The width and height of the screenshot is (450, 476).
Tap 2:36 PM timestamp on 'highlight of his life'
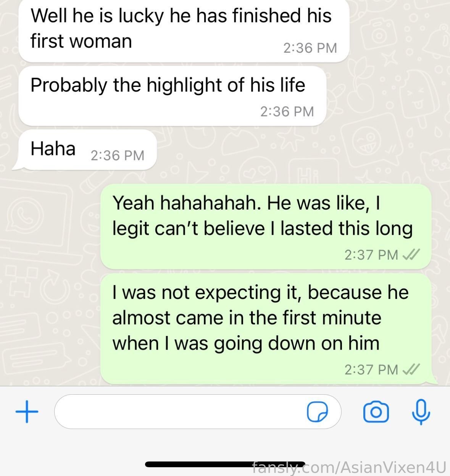pyautogui.click(x=287, y=111)
